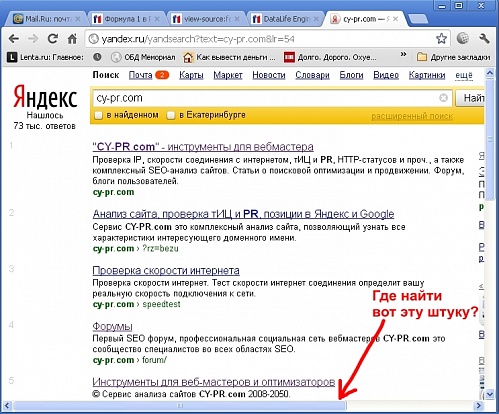Enable the 'в найденном' checkbox
Viewport: 499px width, 414px height.
(x=98, y=115)
